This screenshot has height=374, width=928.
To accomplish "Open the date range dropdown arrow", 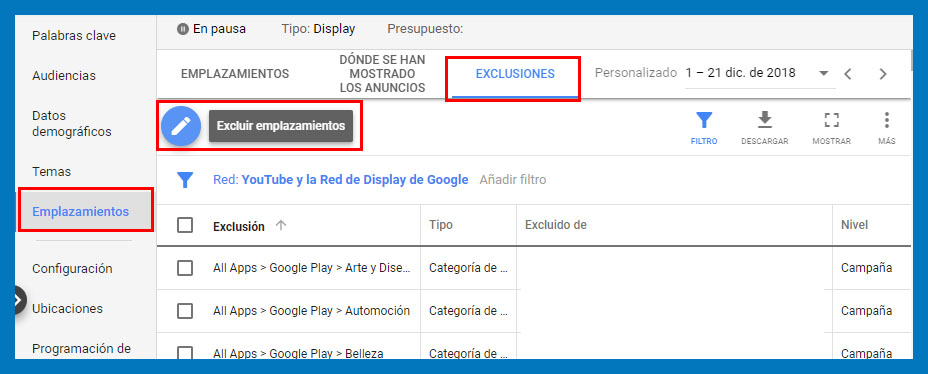I will click(x=823, y=74).
